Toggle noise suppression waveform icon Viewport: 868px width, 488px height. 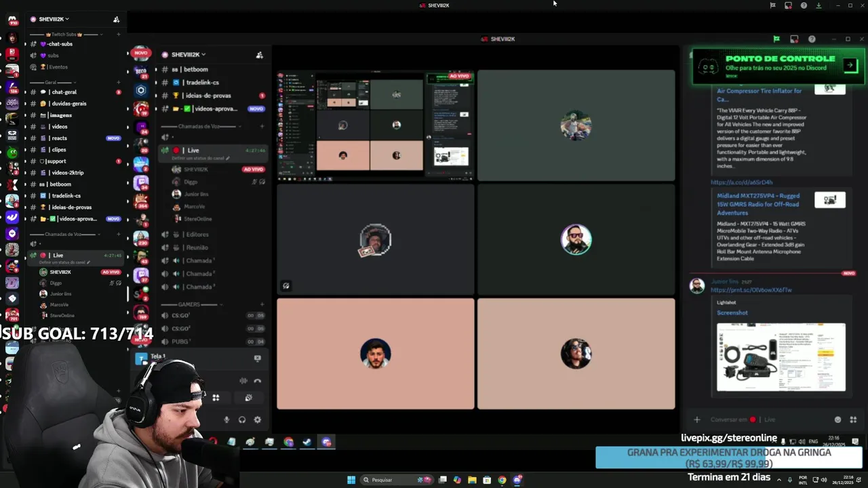coord(243,381)
